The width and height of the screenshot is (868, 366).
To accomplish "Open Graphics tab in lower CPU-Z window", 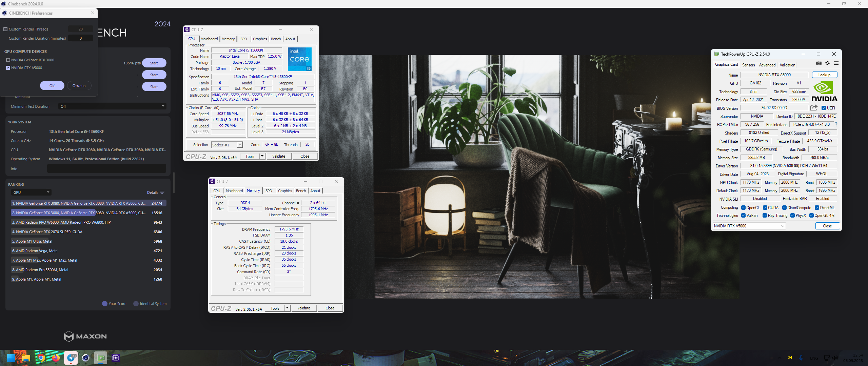I will tap(285, 191).
